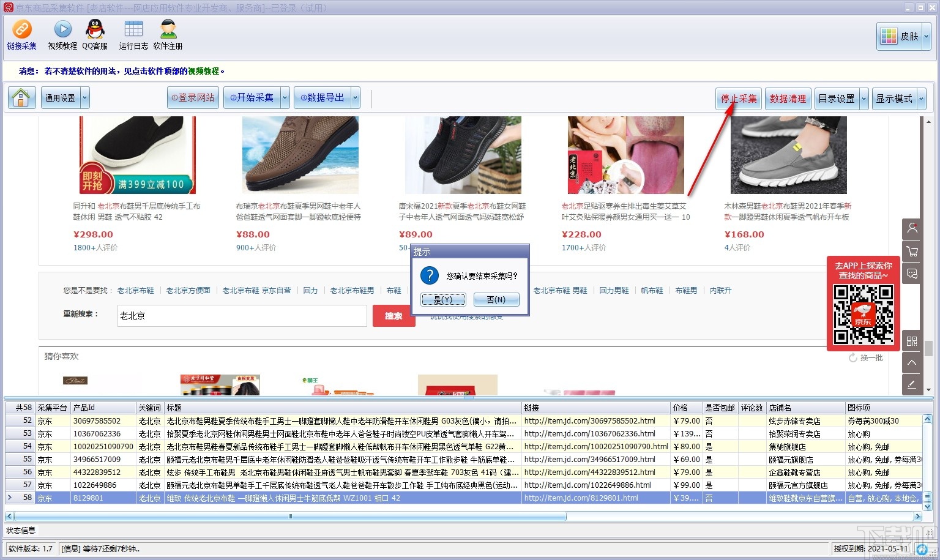Click the 换一批 refresh icon
Screen dimensions: 940x560
tap(852, 358)
